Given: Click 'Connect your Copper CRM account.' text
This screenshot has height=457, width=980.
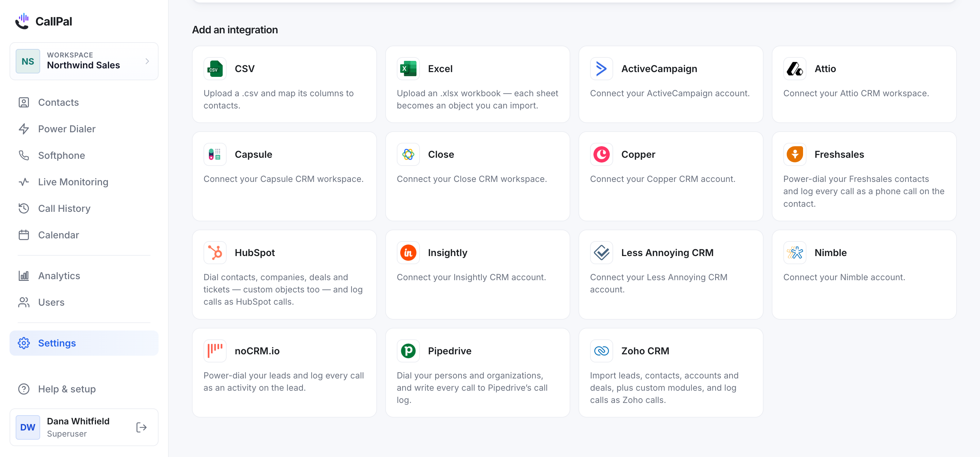Looking at the screenshot, I should point(662,179).
